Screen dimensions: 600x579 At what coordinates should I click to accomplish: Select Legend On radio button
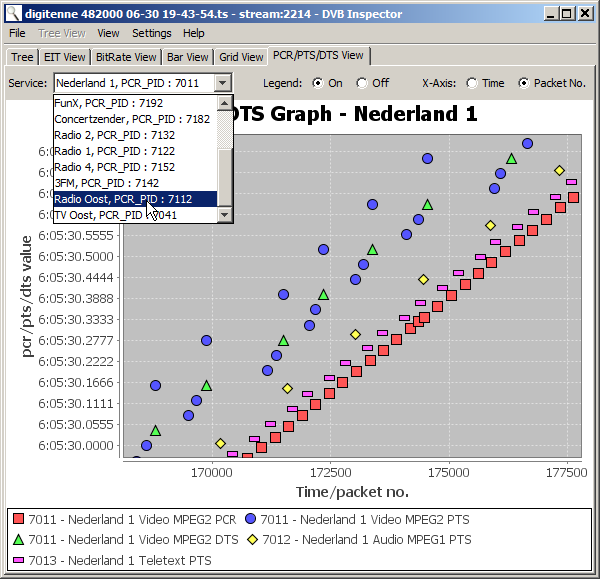[x=318, y=83]
